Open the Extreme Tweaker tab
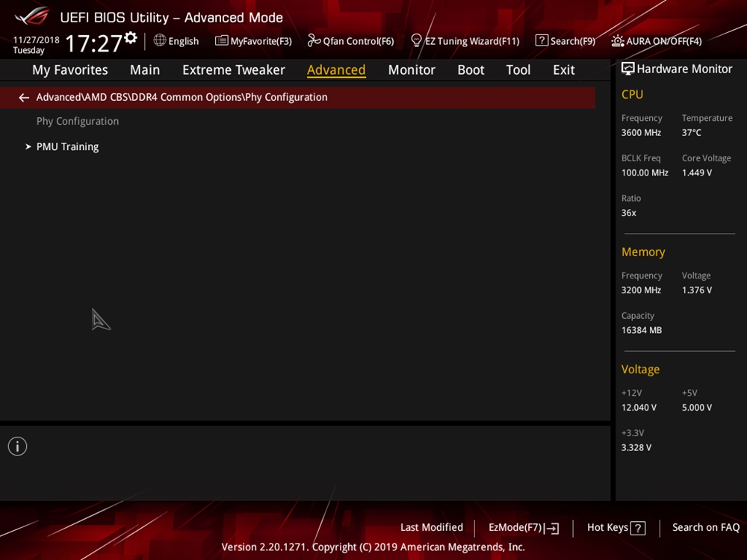This screenshot has height=560, width=747. [x=233, y=70]
